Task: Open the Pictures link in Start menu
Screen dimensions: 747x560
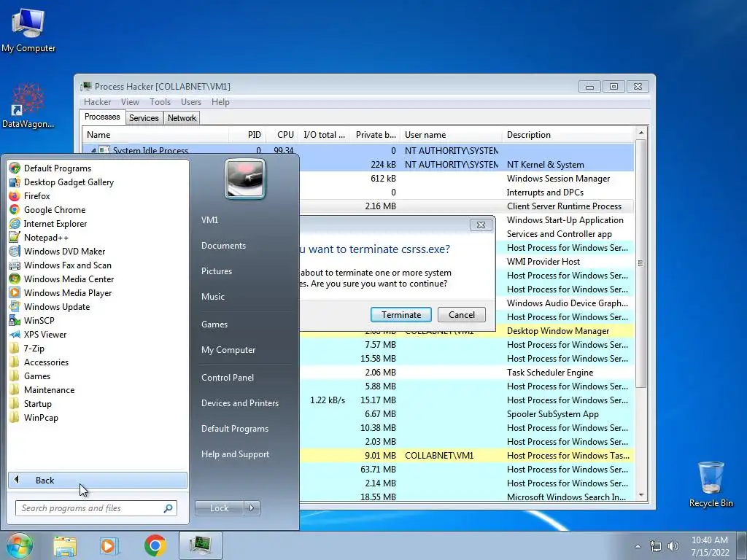Action: [x=216, y=271]
